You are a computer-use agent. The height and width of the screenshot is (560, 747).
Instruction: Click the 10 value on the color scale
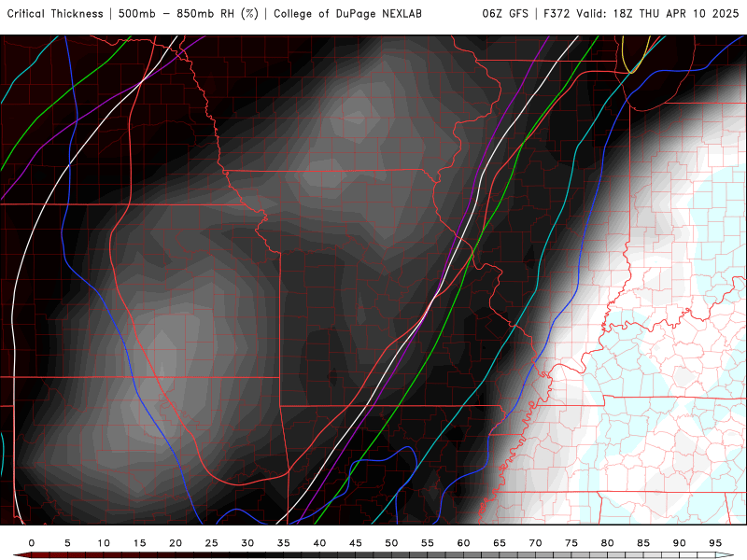tap(104, 543)
